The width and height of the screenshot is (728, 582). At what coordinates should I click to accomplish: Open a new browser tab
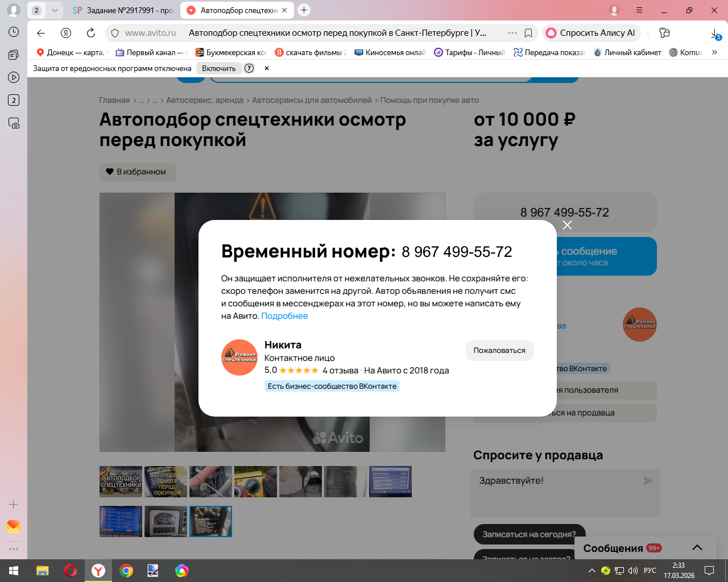304,10
